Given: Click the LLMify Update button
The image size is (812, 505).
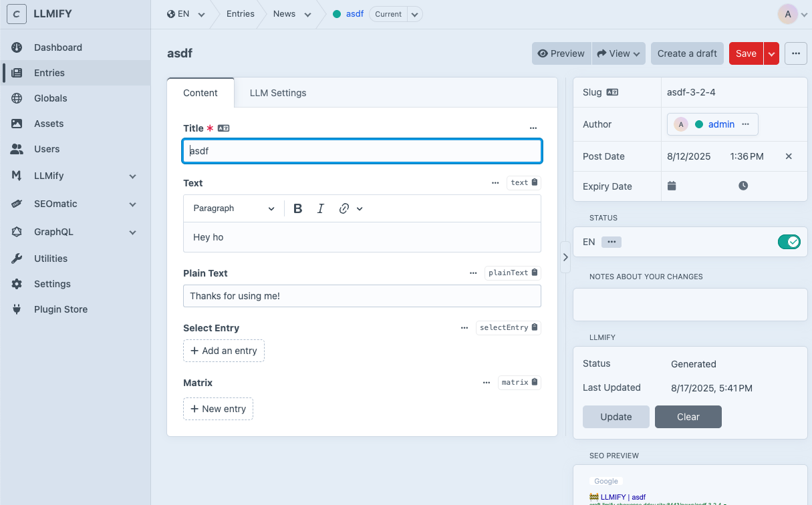Looking at the screenshot, I should [x=616, y=417].
